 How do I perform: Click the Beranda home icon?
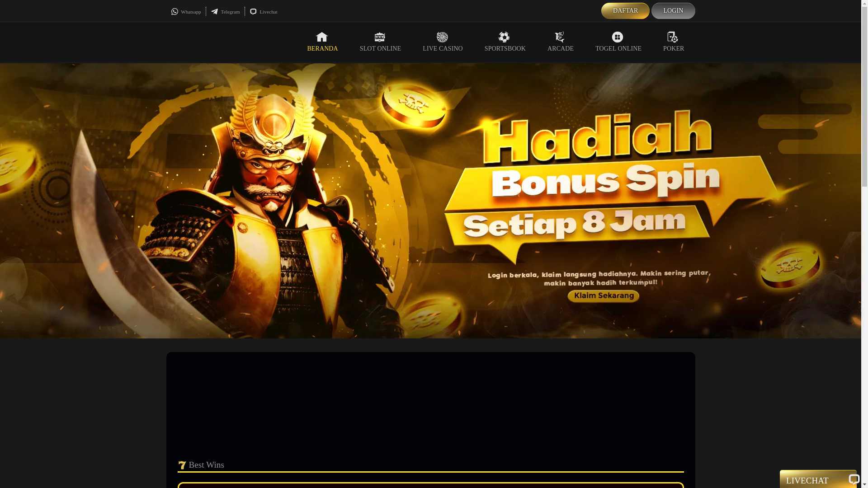pos(322,37)
